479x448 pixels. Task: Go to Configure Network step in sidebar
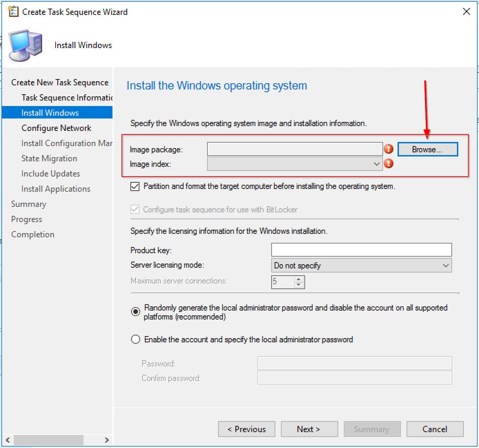coord(56,128)
